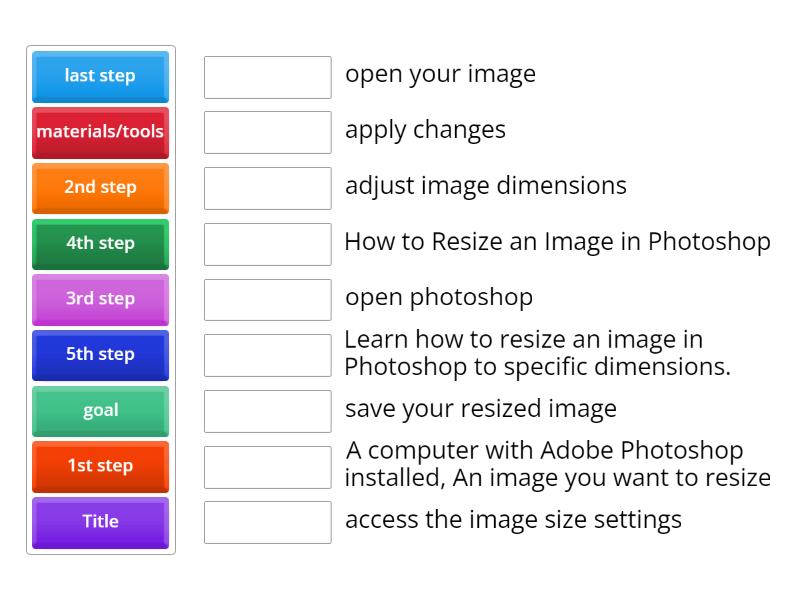Click the empty box next to 'open photoshop'
The image size is (800, 600).
[267, 300]
